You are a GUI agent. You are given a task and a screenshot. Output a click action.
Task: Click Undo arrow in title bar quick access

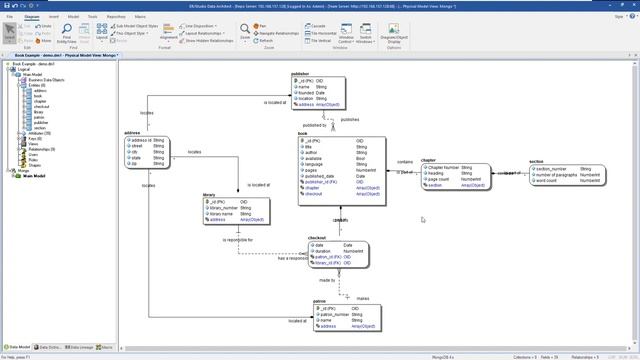click(x=15, y=6)
